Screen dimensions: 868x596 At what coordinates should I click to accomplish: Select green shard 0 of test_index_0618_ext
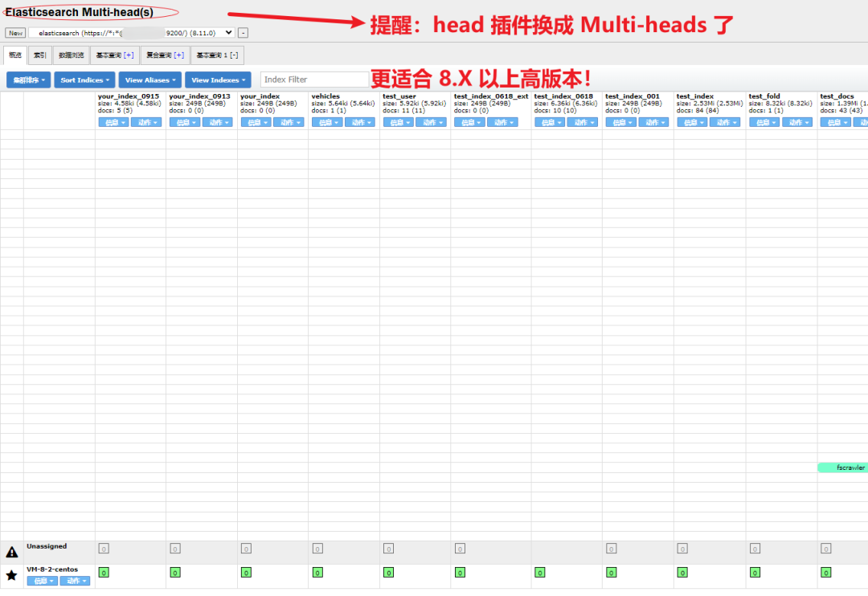pyautogui.click(x=460, y=572)
